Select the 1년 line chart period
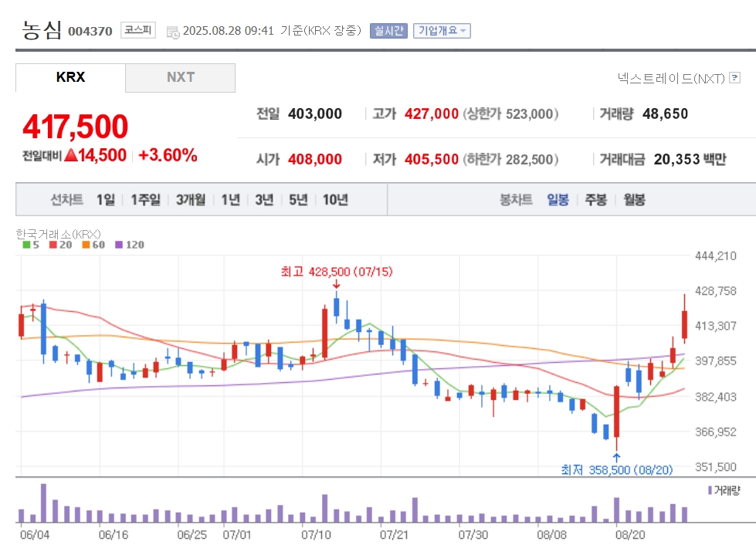The height and width of the screenshot is (552, 756). click(x=230, y=200)
